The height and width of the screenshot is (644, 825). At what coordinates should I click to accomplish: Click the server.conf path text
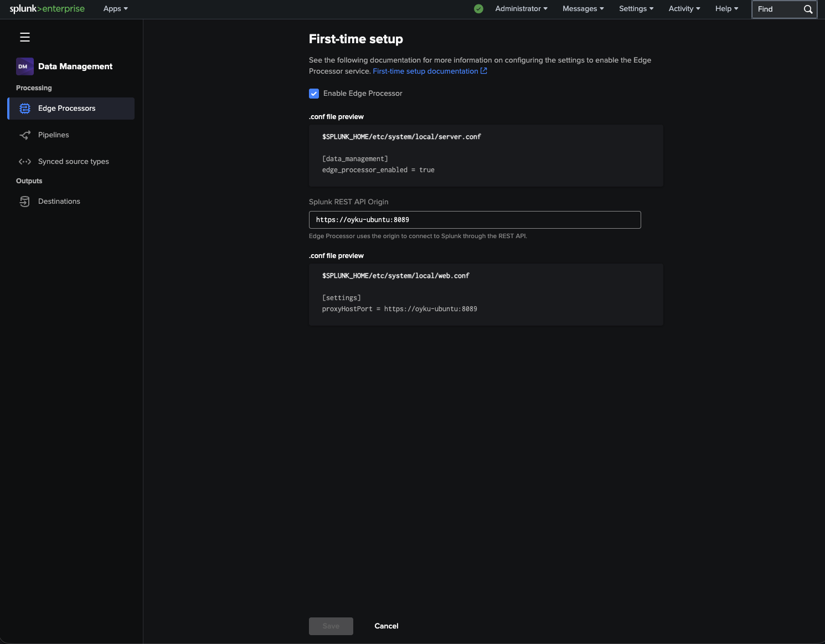pos(401,137)
